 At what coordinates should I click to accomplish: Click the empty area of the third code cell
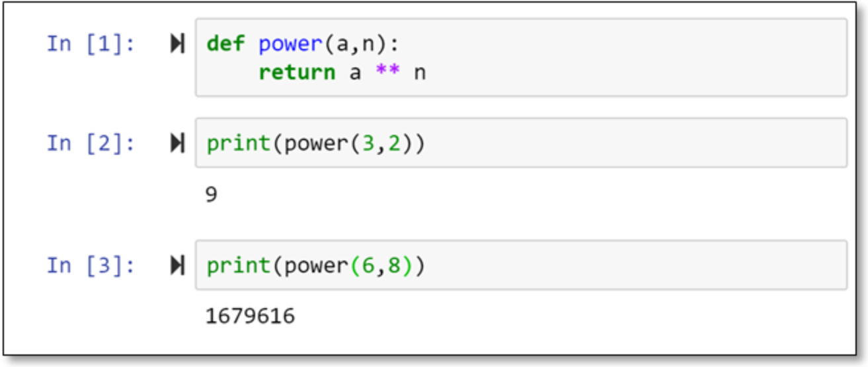[628, 265]
